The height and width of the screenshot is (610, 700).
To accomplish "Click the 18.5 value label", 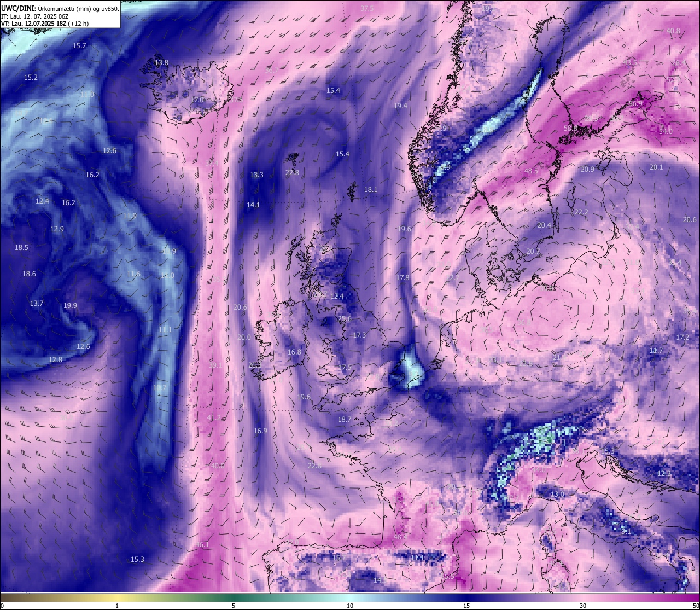I will pyautogui.click(x=21, y=248).
